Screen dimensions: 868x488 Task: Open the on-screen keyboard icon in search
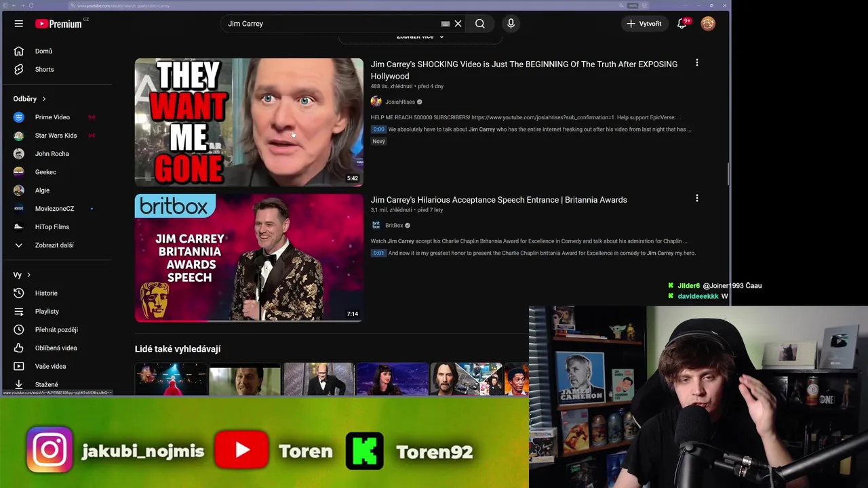pos(445,24)
